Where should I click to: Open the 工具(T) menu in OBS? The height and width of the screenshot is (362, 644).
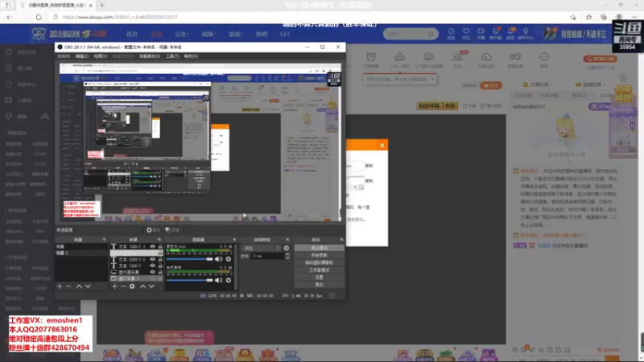[x=172, y=56]
